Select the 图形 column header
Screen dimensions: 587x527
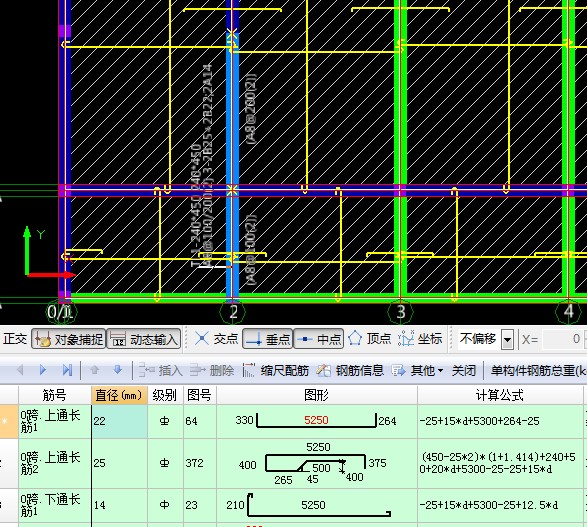tap(317, 395)
